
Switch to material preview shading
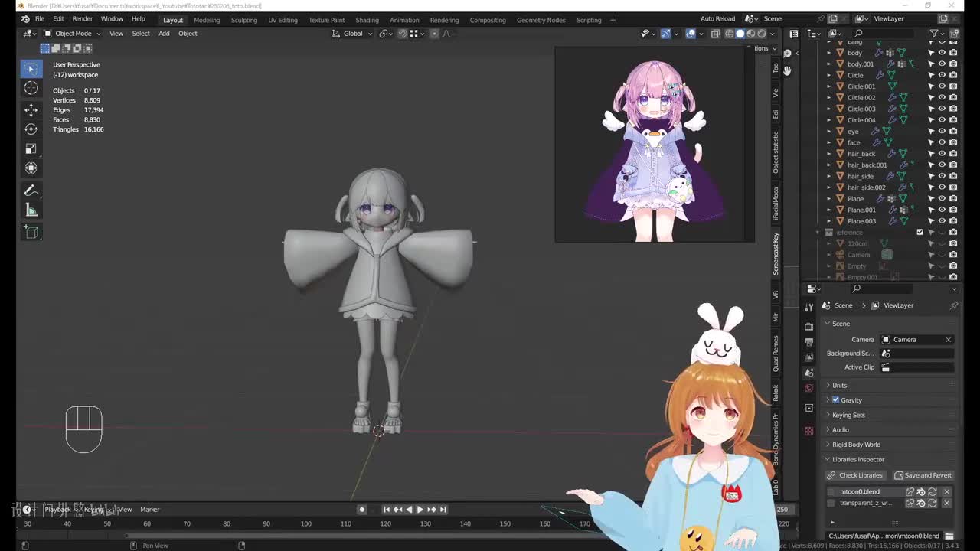click(x=750, y=34)
